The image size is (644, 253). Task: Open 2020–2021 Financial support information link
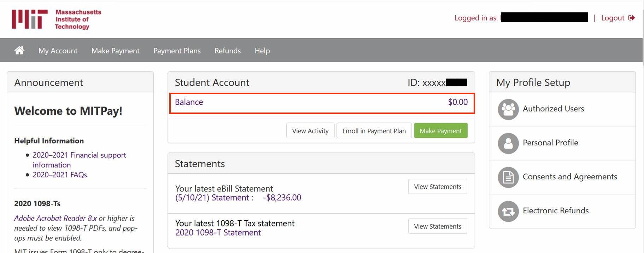80,160
